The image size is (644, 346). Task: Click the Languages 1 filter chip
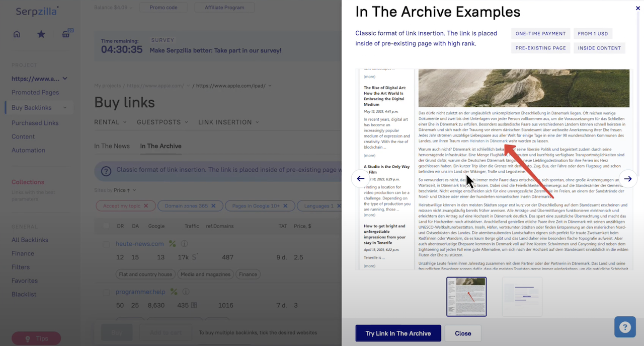click(318, 206)
